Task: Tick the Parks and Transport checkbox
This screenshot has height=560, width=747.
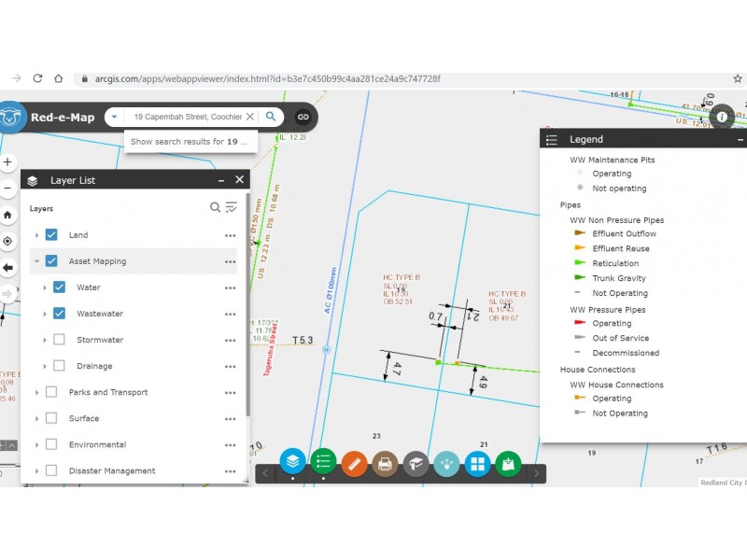Action: click(x=51, y=392)
